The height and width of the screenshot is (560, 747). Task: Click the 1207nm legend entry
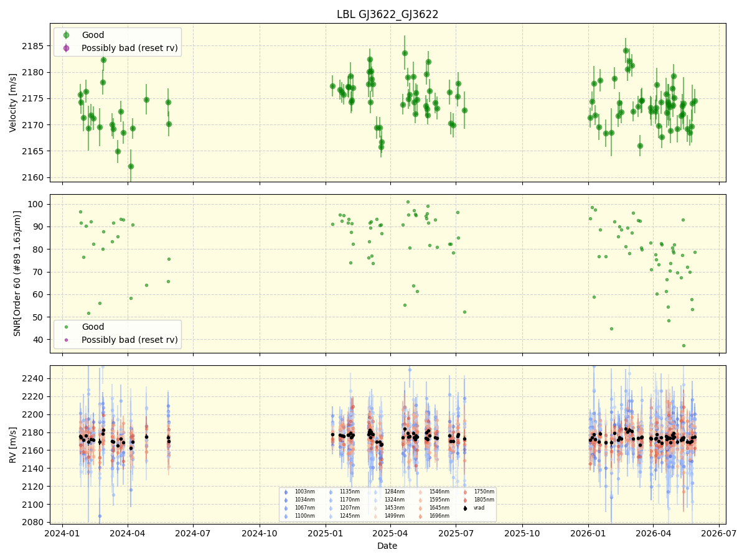[349, 508]
